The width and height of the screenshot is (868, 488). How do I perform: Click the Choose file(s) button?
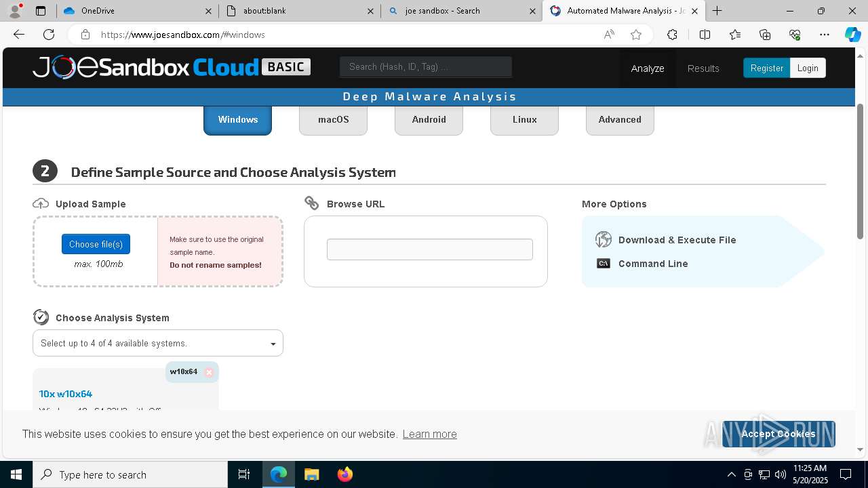pyautogui.click(x=96, y=244)
